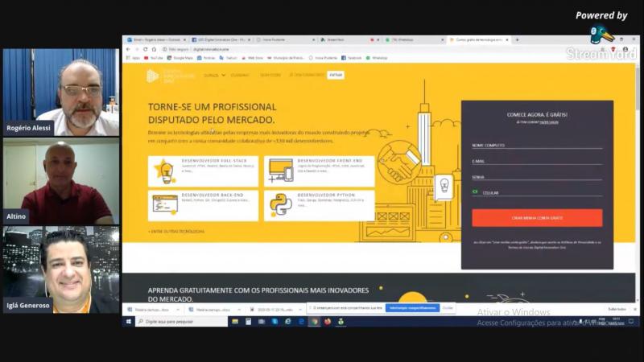Screen dimensions: 644x362
Task: Open the Desenvolvedor Full-Stack card
Action: [204, 171]
